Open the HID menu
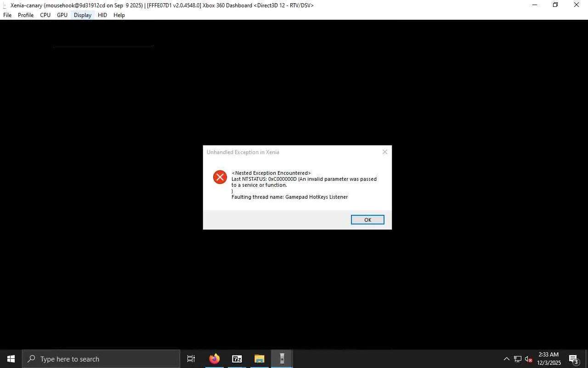Image resolution: width=588 pixels, height=368 pixels. [x=102, y=15]
